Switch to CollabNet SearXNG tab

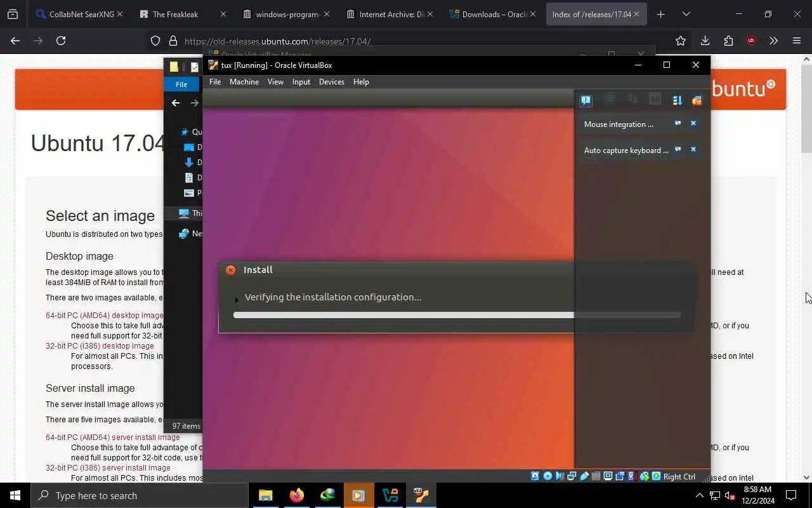tap(79, 14)
